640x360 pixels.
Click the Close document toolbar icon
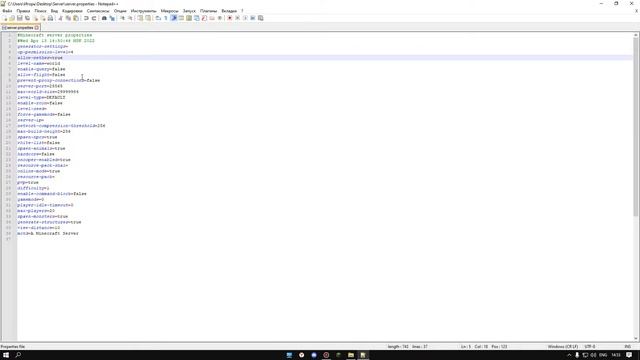pos(36,18)
